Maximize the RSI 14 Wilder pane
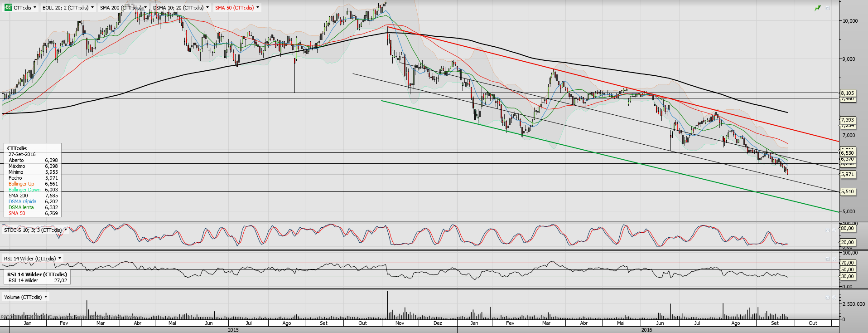 (828, 259)
